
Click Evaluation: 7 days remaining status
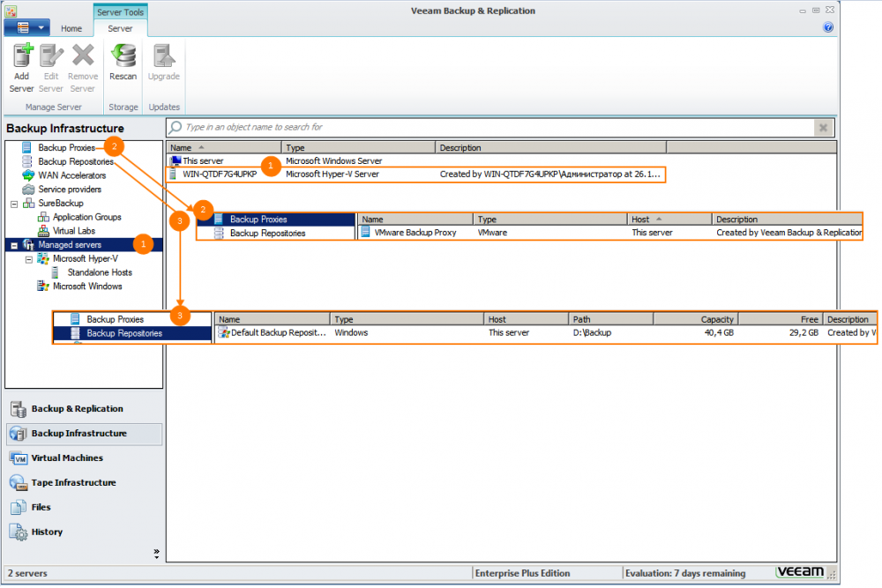pos(685,573)
